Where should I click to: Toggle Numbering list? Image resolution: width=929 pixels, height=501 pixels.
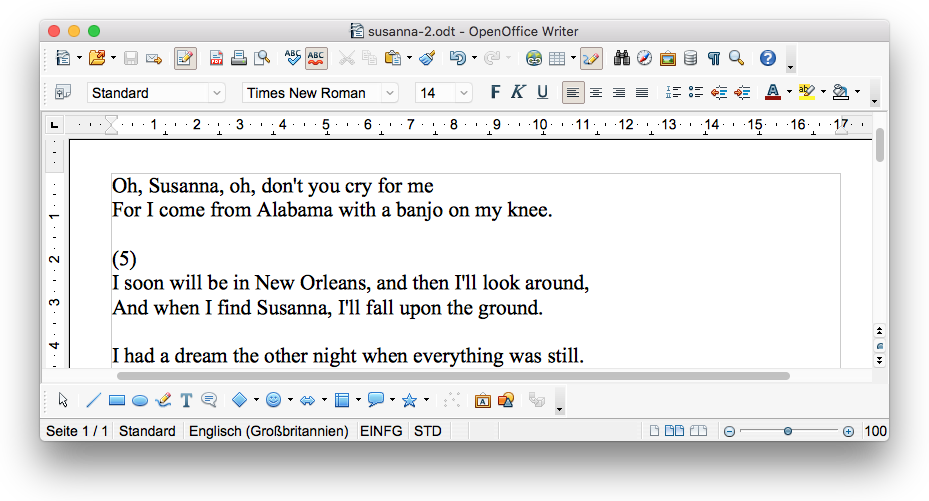coord(673,92)
